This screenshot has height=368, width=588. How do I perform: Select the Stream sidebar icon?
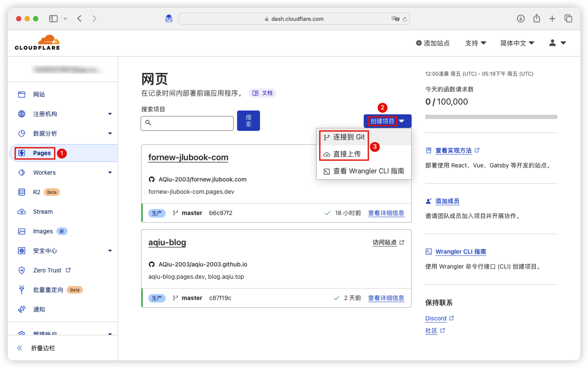coord(22,211)
